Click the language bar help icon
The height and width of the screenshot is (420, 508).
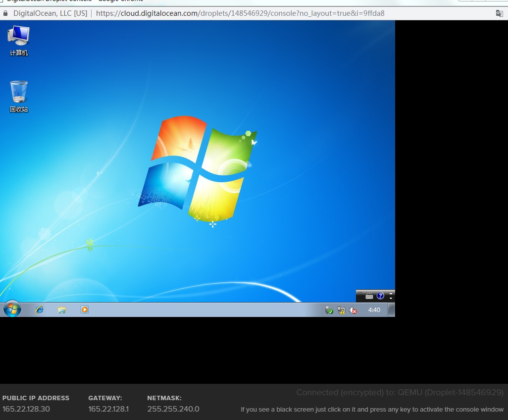point(380,296)
